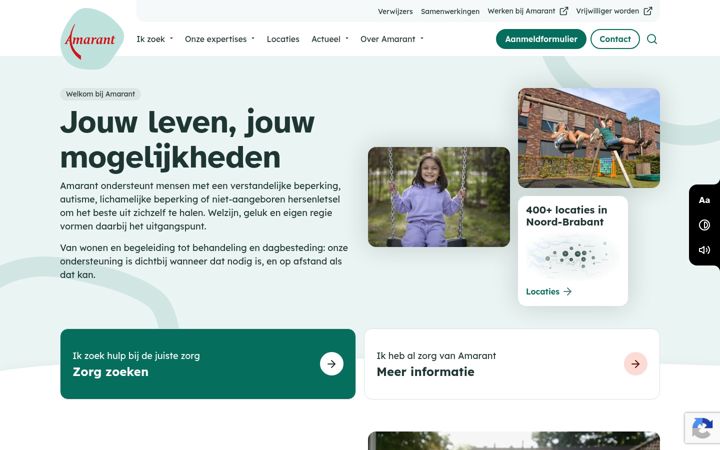
Task: Open the children on swings photo
Action: pyautogui.click(x=589, y=138)
